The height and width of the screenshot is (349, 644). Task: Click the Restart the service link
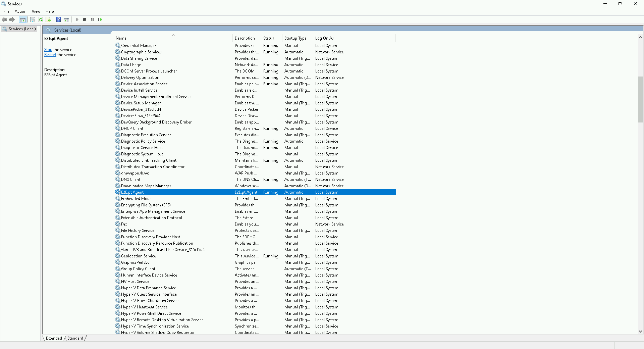click(x=50, y=55)
